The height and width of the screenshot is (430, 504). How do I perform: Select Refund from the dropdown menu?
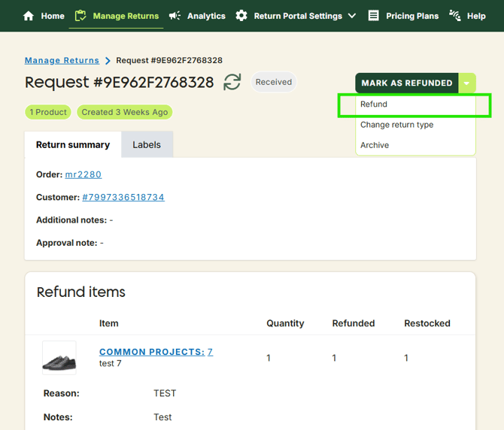374,104
